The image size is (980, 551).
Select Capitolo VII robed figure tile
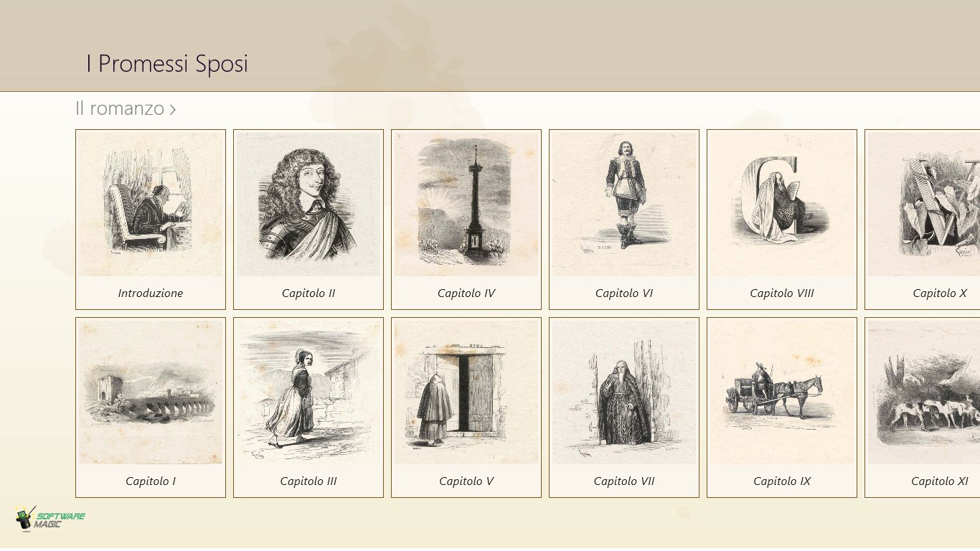[624, 408]
